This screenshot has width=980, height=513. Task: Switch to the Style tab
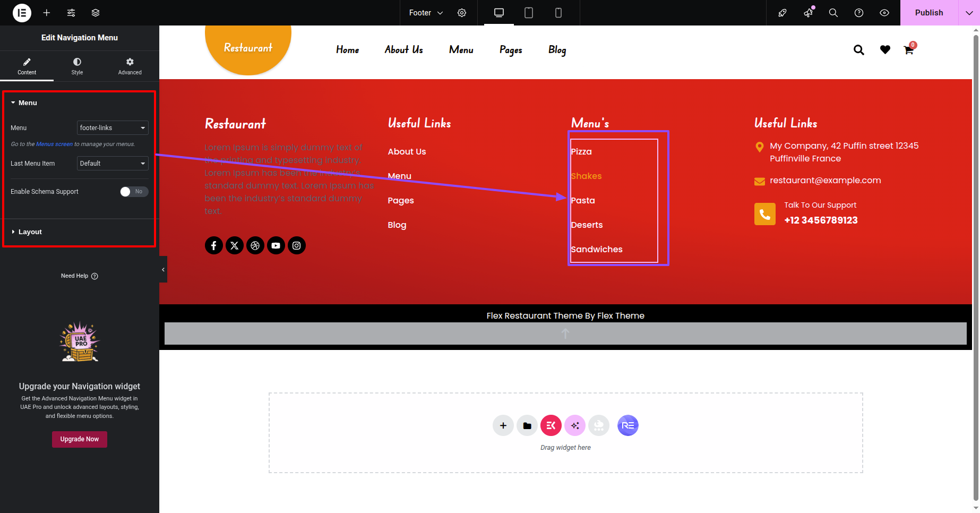(78, 66)
